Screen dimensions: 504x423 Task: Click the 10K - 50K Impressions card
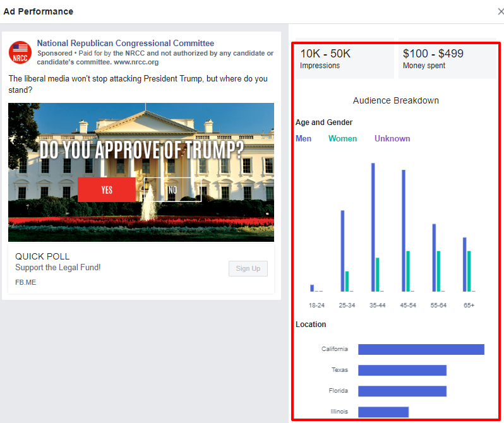click(x=345, y=59)
